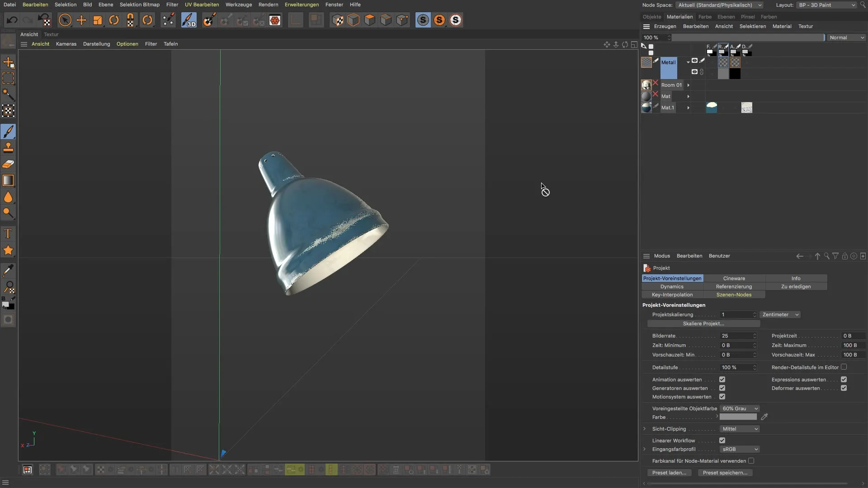
Task: Open the sRGB input color profile dropdown
Action: [x=740, y=449]
